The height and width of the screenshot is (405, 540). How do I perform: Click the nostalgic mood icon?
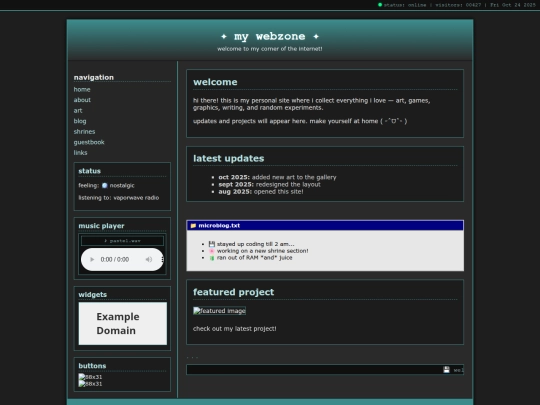[105, 185]
